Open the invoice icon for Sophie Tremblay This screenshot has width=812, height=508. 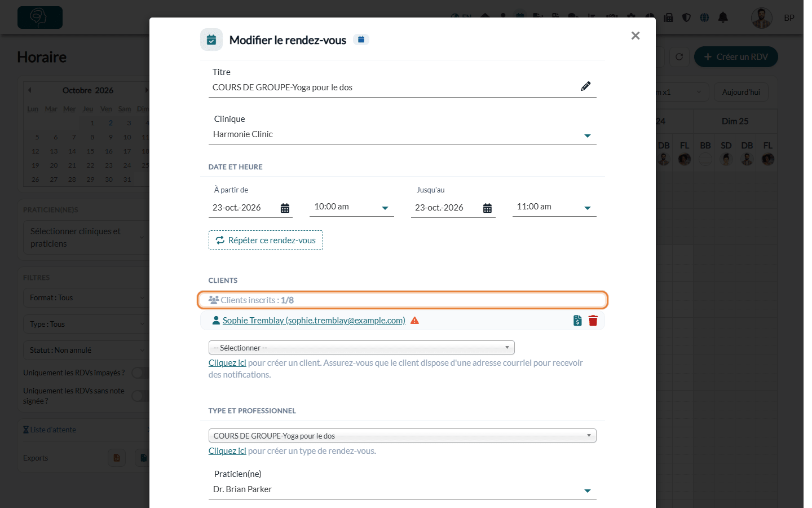pos(577,321)
